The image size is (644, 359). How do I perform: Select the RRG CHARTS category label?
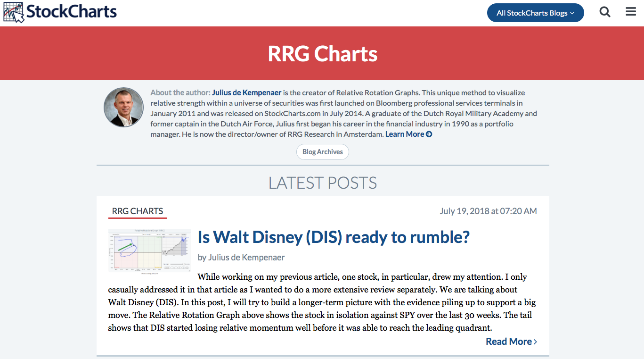138,211
